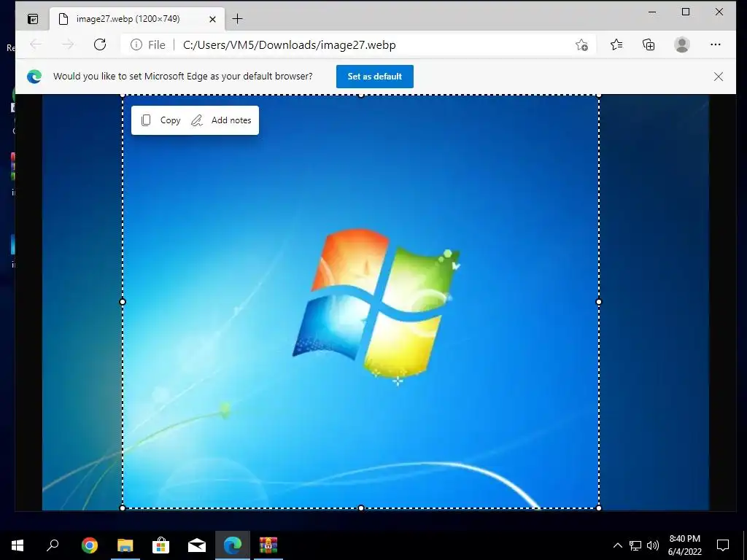Viewport: 747px width, 560px height.
Task: Show hidden system tray icons
Action: click(x=617, y=545)
